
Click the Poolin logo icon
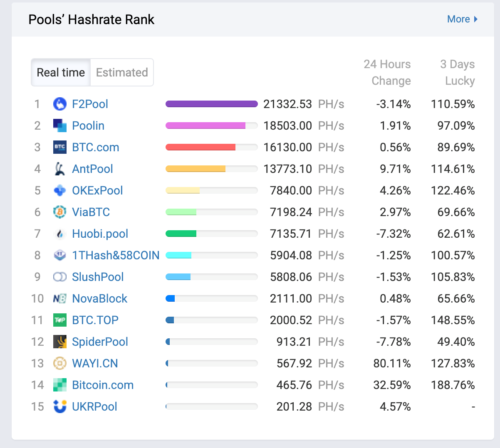60,126
